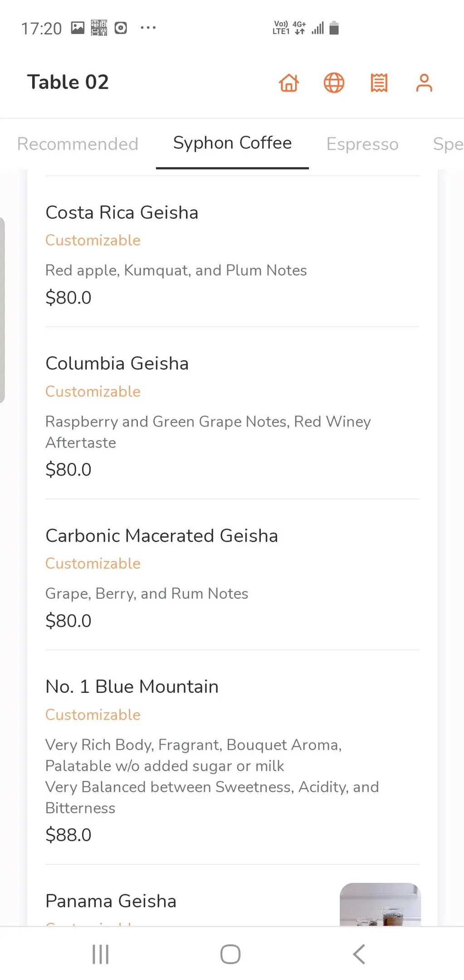Open the order receipt icon

point(379,83)
